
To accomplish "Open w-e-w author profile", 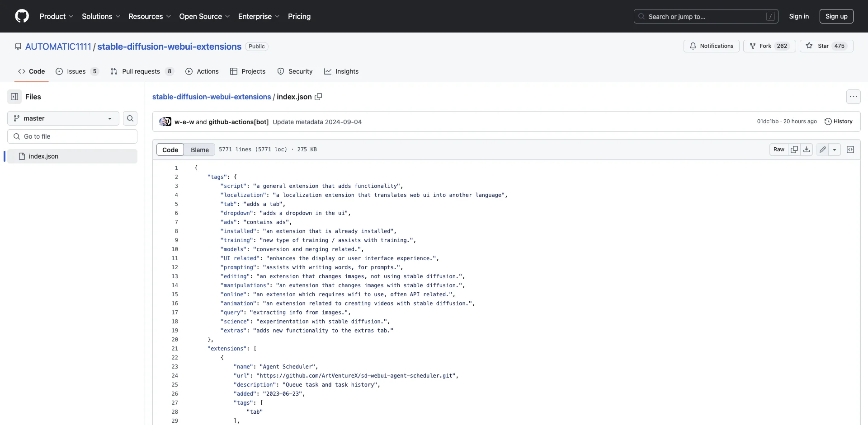I will (184, 122).
